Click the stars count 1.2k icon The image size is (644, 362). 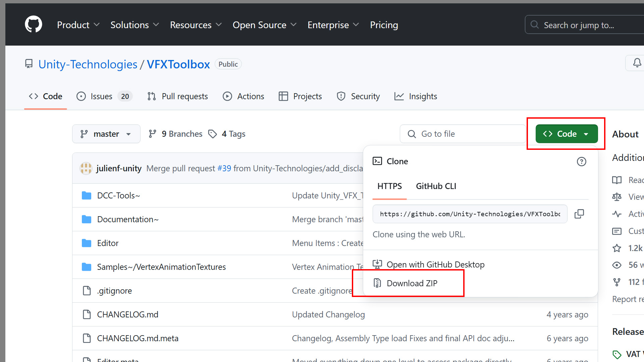tap(617, 248)
